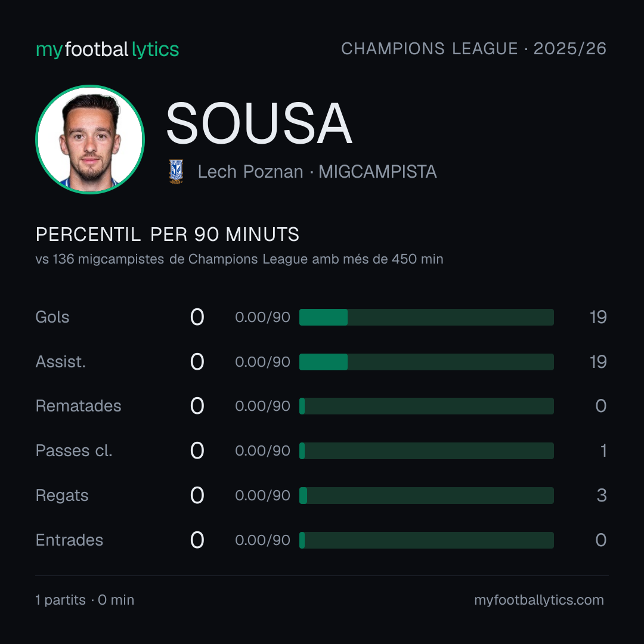Click the Entrades stat label
Image resolution: width=644 pixels, height=644 pixels.
click(69, 540)
